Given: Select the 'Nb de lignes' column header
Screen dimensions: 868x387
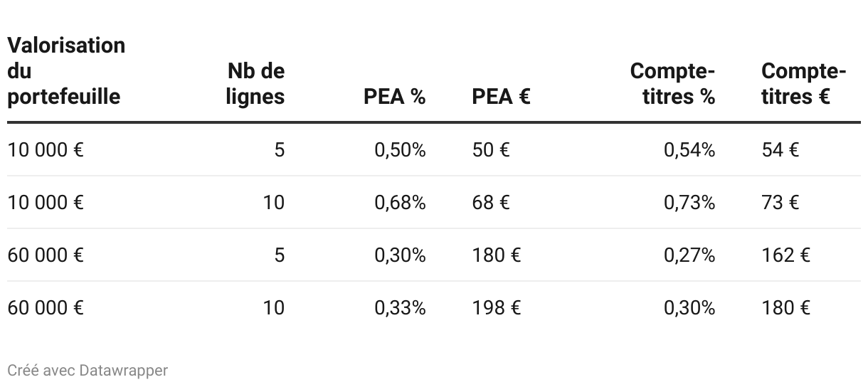Looking at the screenshot, I should 255,84.
